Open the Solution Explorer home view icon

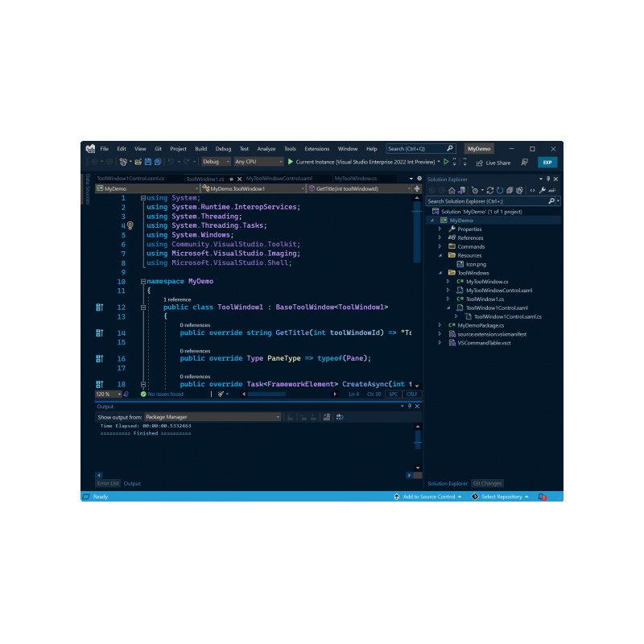pos(452,191)
